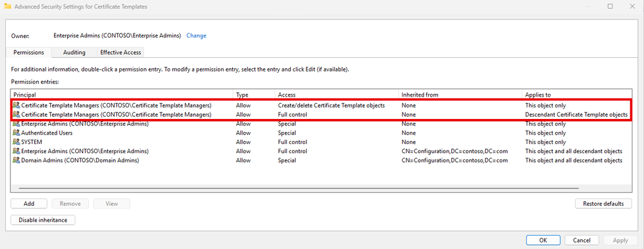644x249 pixels.
Task: Click group icon of Enterprise Admins Special row
Action: point(16,124)
